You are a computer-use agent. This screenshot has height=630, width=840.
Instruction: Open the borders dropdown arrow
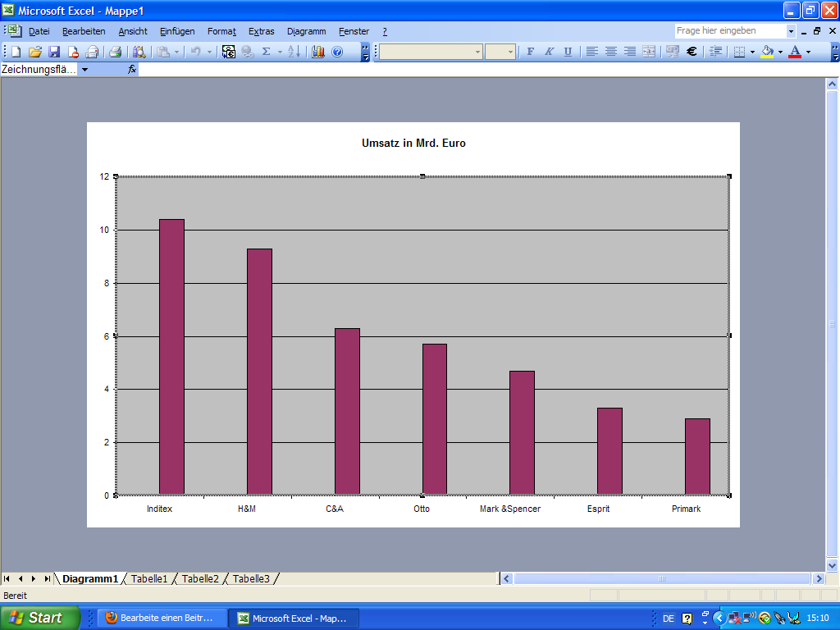tap(752, 52)
